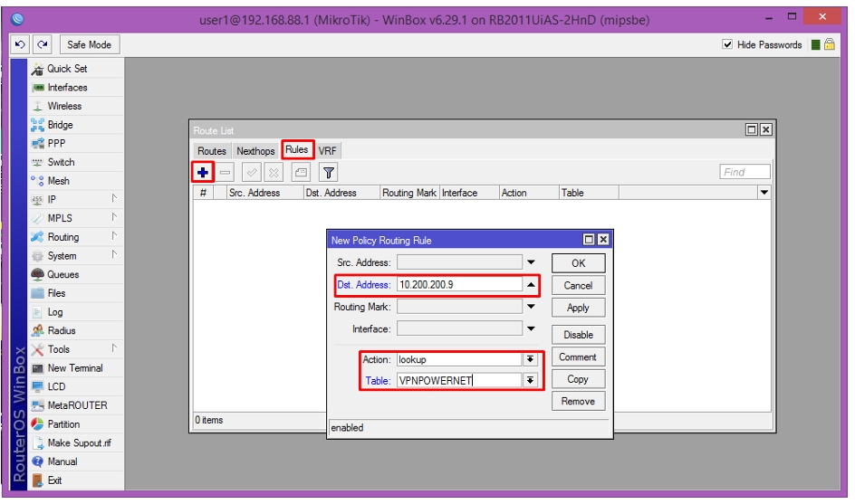Open the Manual
855x504 pixels.
tap(62, 461)
